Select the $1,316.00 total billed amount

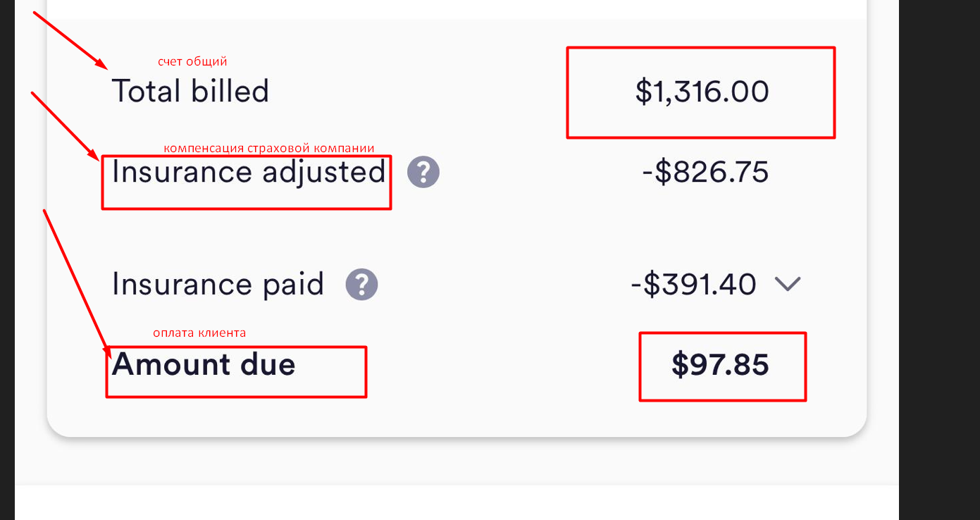click(702, 92)
